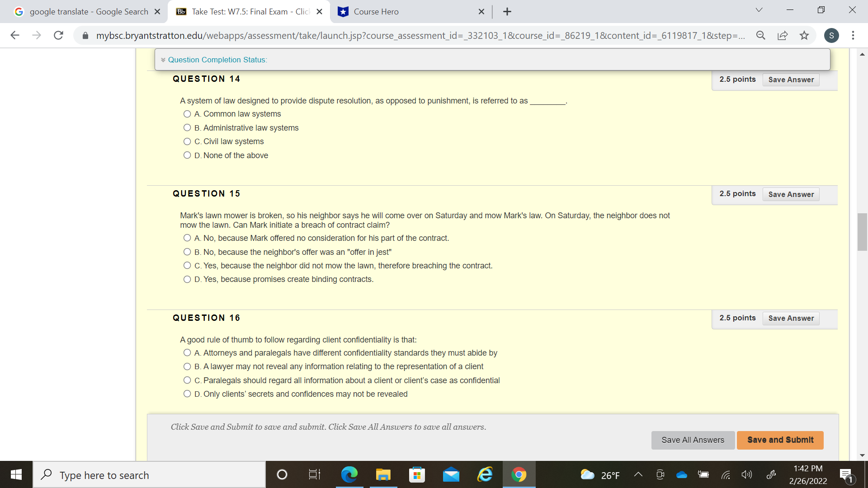The image size is (868, 488).
Task: Switch to the google translate search tab
Action: coord(86,11)
